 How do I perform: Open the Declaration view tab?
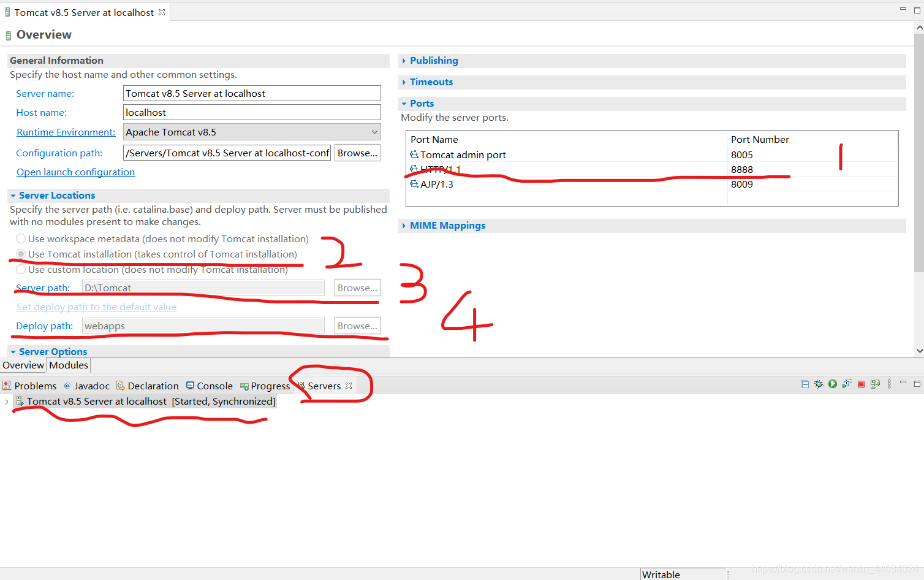click(x=148, y=386)
